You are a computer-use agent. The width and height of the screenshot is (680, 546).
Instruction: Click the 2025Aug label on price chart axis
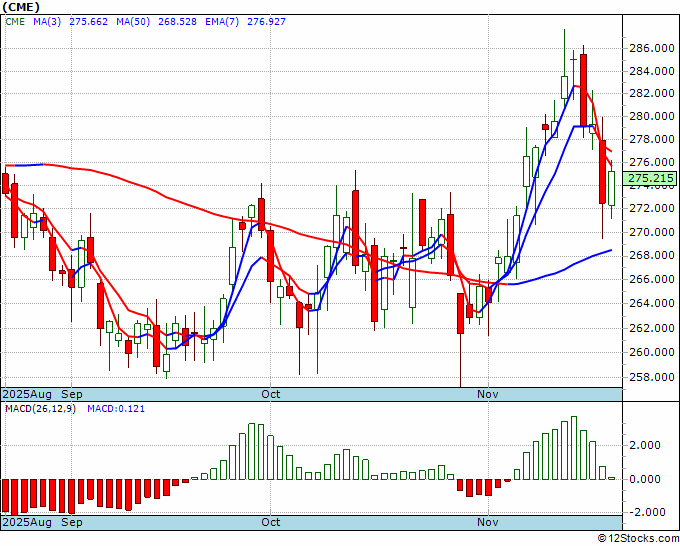pyautogui.click(x=27, y=394)
